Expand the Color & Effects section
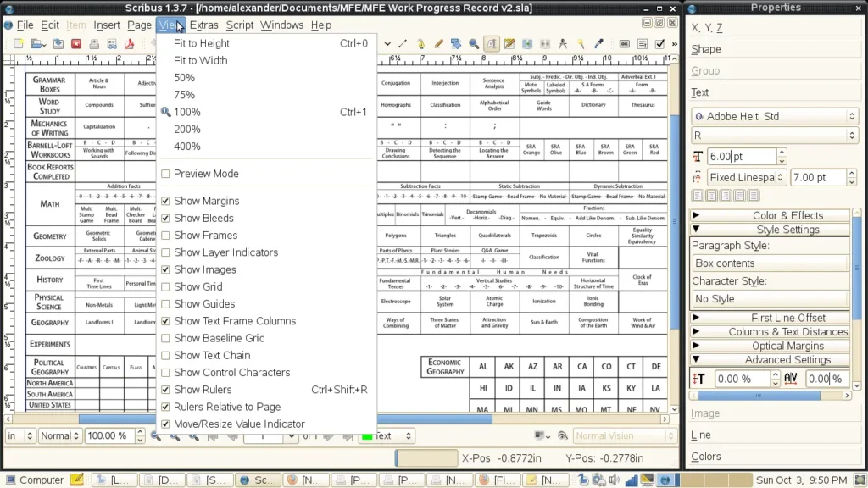The height and width of the screenshot is (488, 868). click(771, 215)
